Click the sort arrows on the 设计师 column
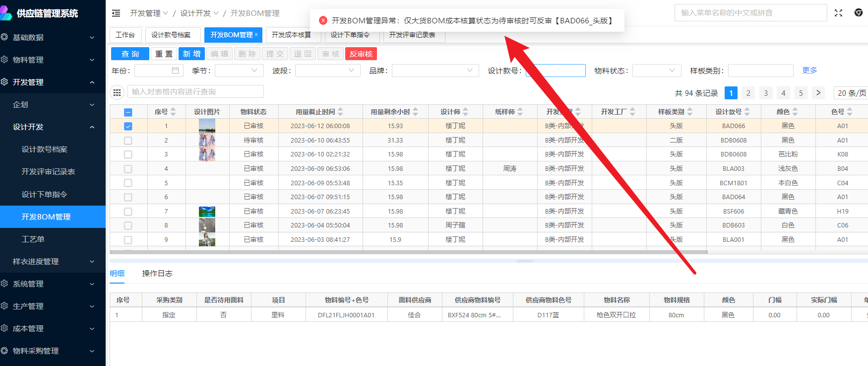This screenshot has height=366, width=868. 466,112
